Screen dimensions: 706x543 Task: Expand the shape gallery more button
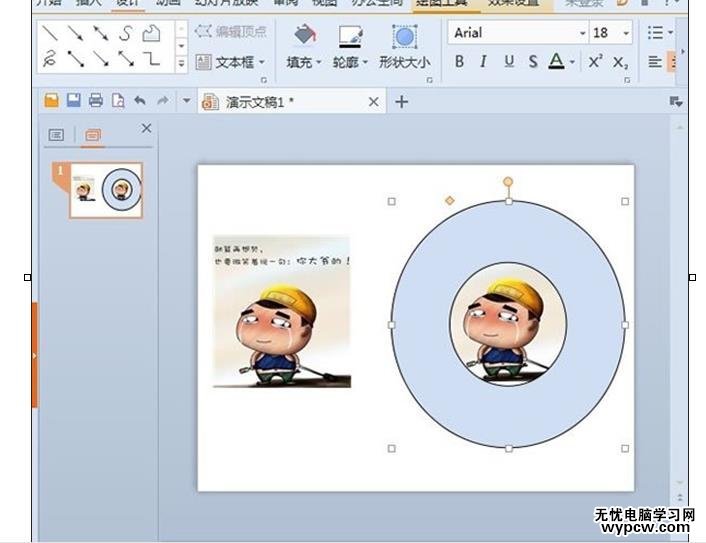pyautogui.click(x=181, y=63)
